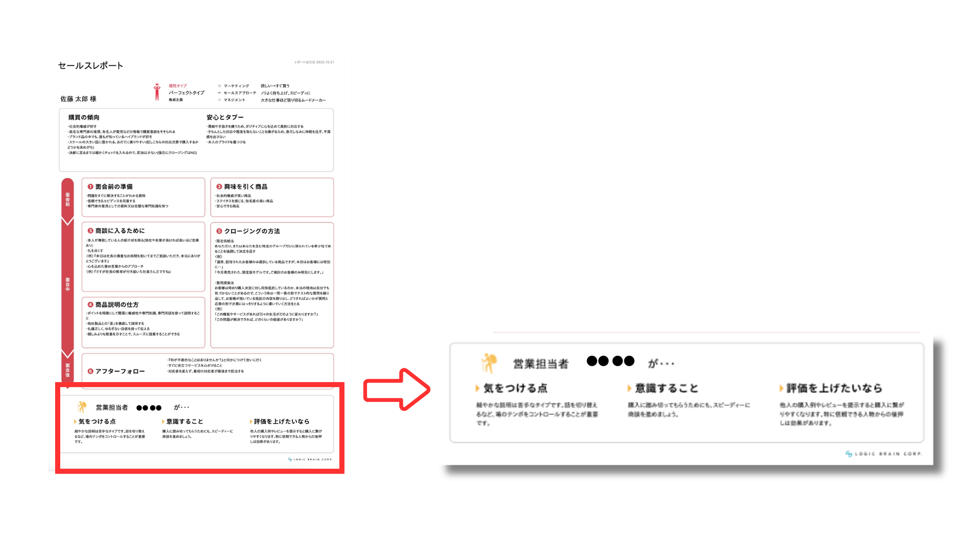The width and height of the screenshot is (980, 551).
Task: Click enlarged Logic Brain Corp logo
Action: tap(884, 454)
